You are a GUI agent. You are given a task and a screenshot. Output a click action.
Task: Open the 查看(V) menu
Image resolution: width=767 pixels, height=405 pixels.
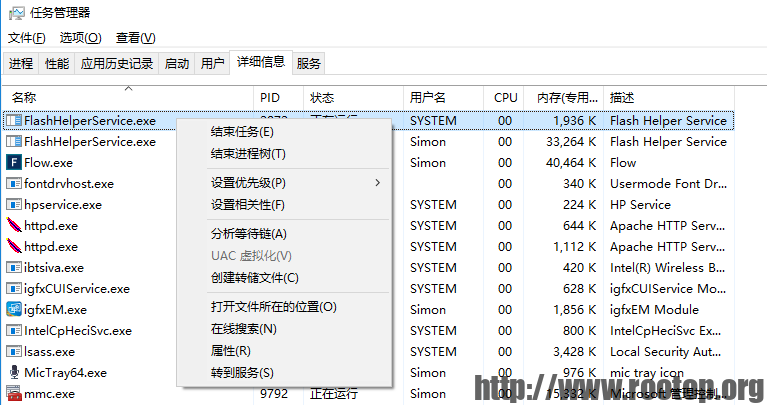[135, 38]
